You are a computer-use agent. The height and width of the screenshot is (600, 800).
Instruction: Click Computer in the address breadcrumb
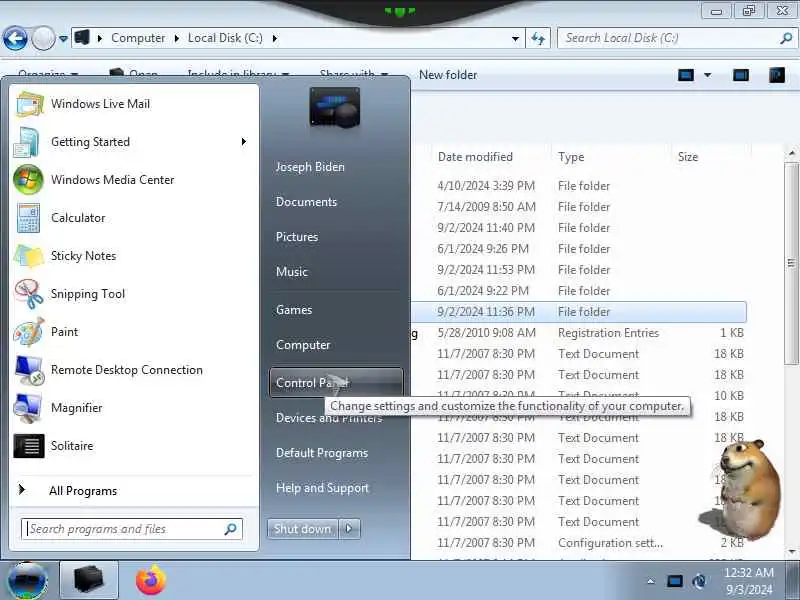(138, 38)
